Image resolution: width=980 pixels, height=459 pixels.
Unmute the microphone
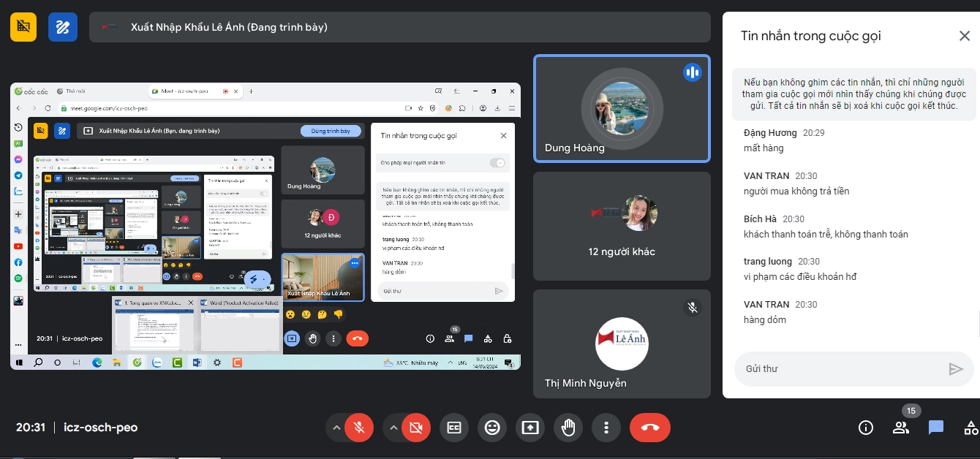click(359, 428)
